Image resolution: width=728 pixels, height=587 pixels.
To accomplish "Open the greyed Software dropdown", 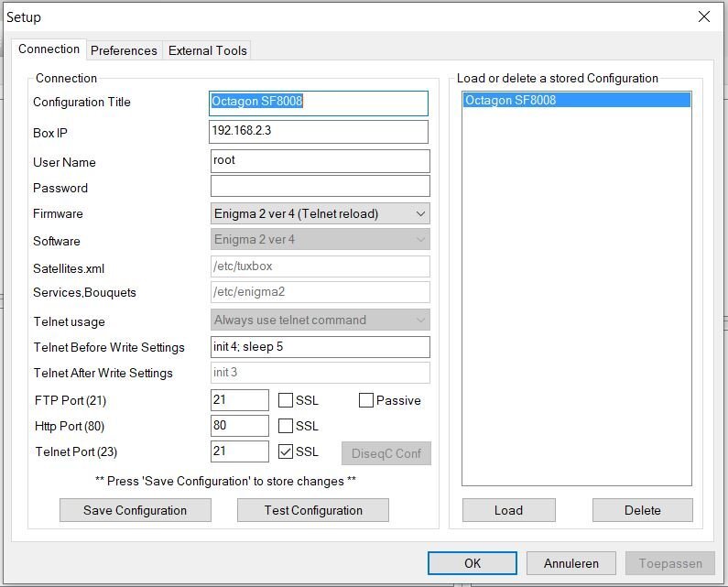I will pos(320,240).
